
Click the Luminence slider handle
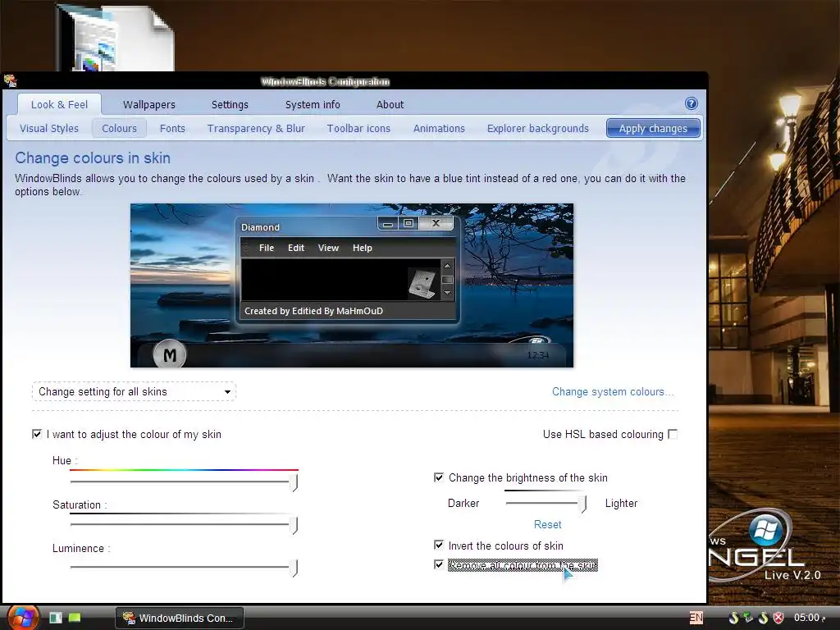pos(294,568)
